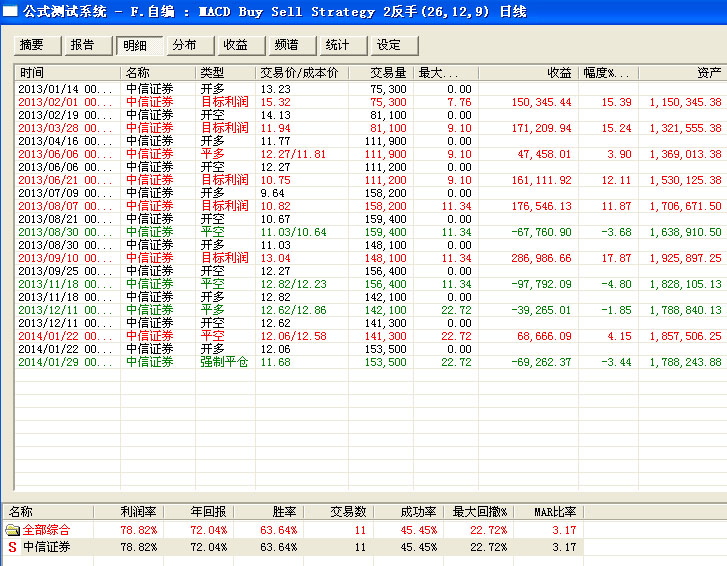Sort by the 类型 column header

click(x=225, y=73)
